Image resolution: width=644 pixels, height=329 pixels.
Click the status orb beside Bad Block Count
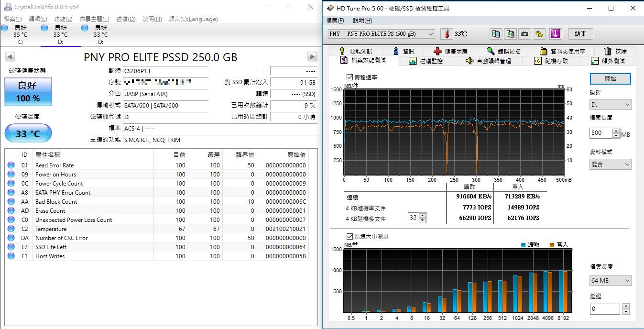coord(11,202)
